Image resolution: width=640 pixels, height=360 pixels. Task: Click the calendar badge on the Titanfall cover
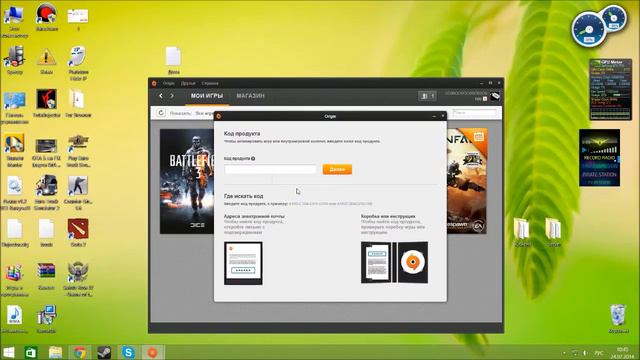pos(479,137)
